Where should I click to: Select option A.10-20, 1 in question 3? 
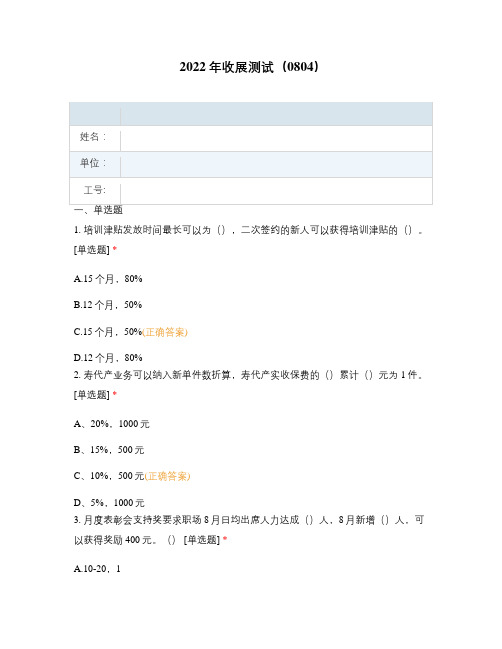97,569
